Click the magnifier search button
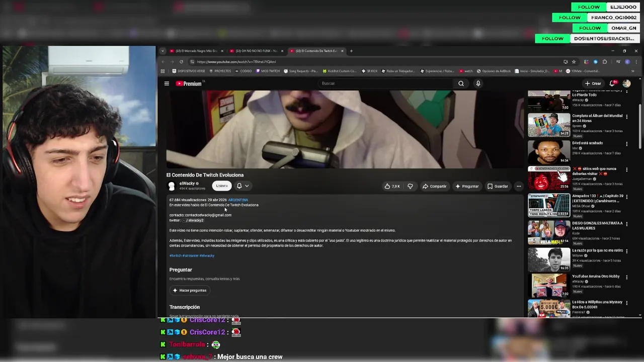The width and height of the screenshot is (644, 362). (x=461, y=83)
